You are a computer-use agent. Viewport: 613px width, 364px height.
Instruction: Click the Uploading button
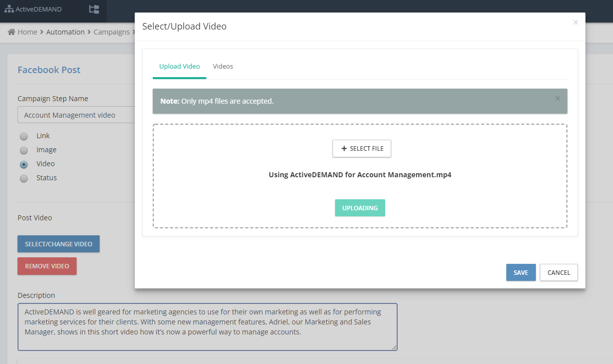click(x=360, y=208)
